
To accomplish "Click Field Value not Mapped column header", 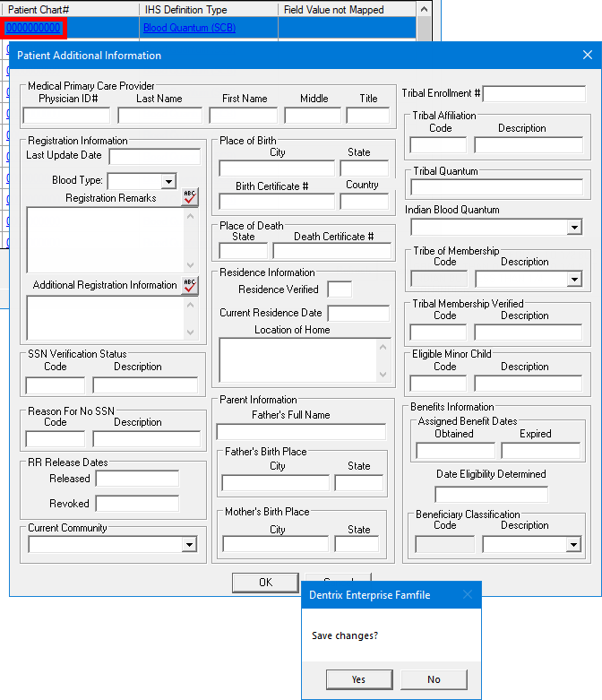I will click(348, 9).
